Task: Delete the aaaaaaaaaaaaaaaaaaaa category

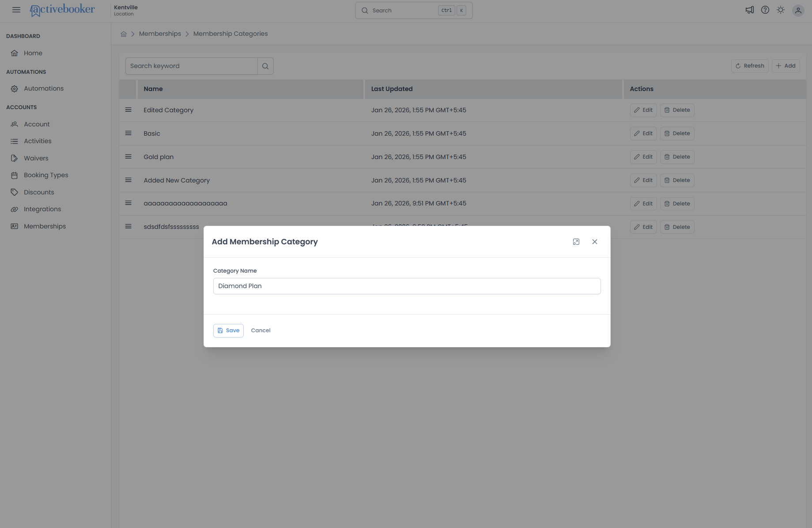Action: point(677,204)
